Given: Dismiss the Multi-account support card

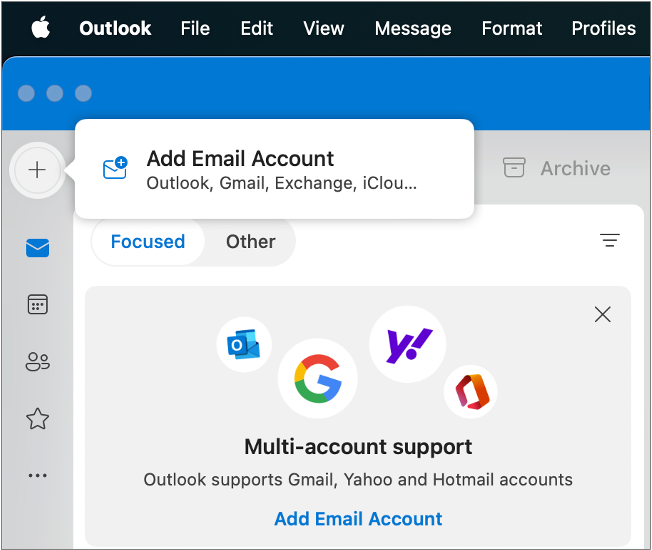Looking at the screenshot, I should (x=603, y=314).
